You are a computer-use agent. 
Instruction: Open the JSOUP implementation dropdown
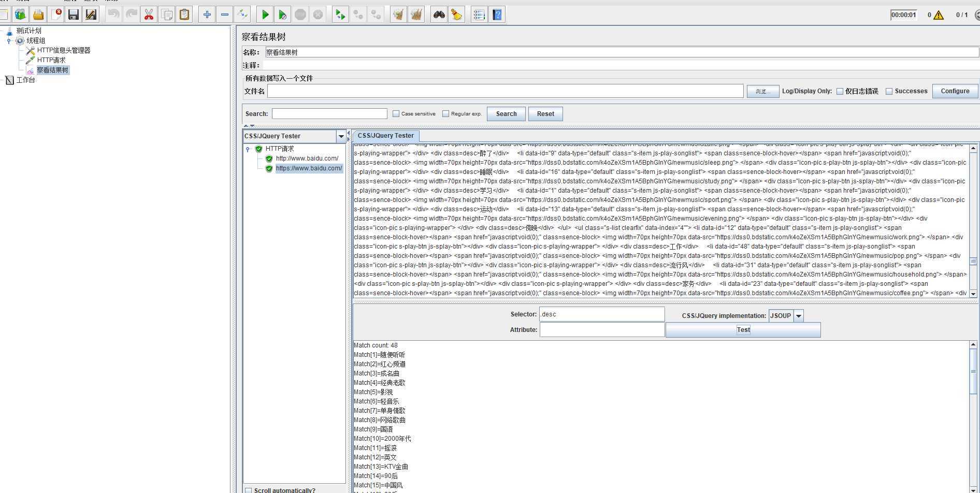[x=799, y=316]
